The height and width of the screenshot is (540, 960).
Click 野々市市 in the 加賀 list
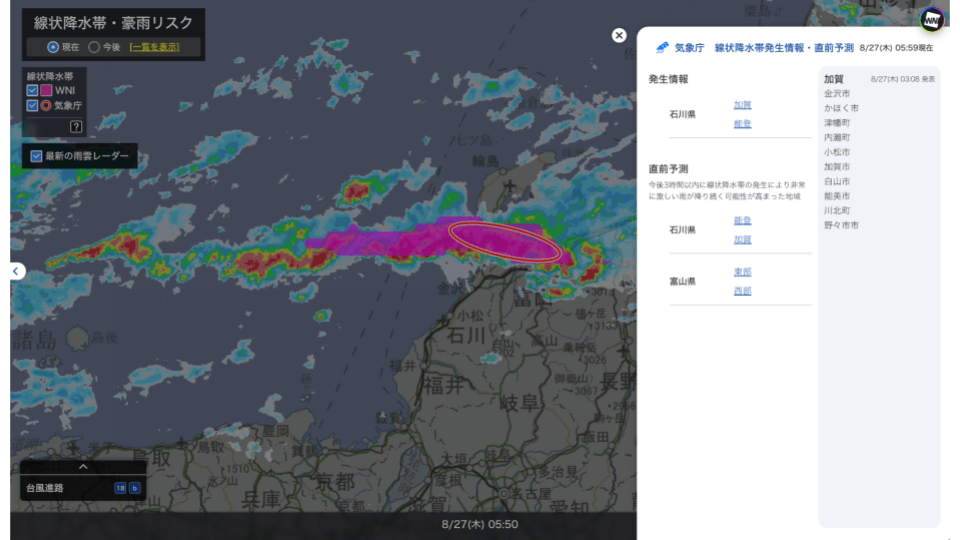click(x=841, y=225)
